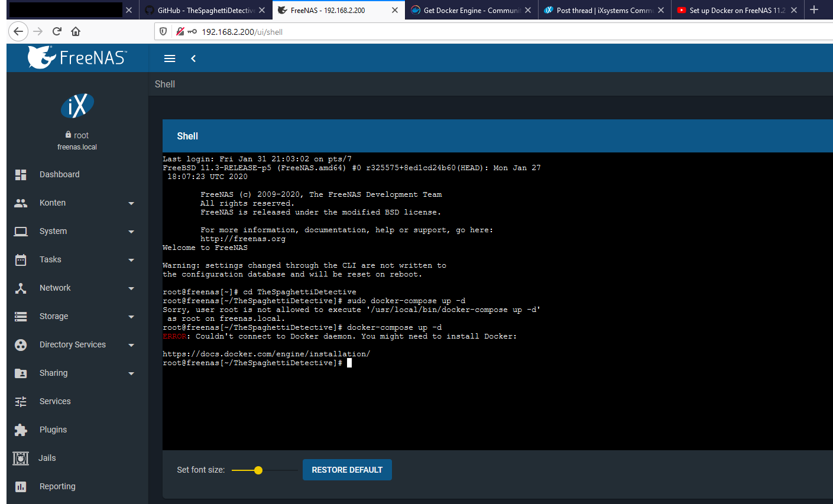Screen dimensions: 833x504
Task: Close the GitHub TheSpaghettiDetective tab
Action: (x=262, y=10)
